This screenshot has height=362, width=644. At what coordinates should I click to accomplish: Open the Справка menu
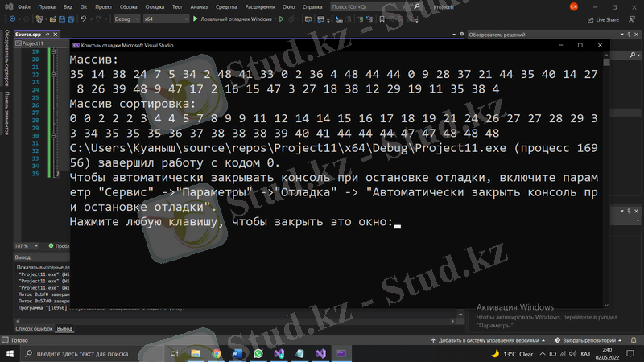312,7
